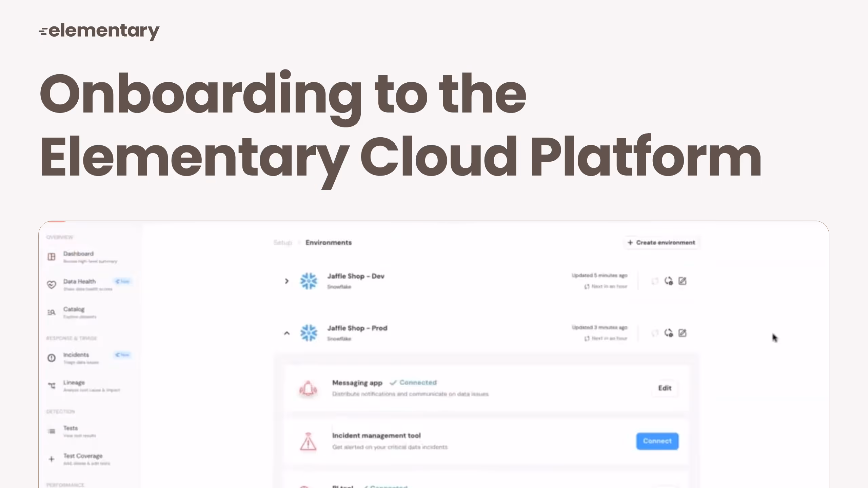Viewport: 868px width, 488px height.
Task: Open Setup from the breadcrumb
Action: click(283, 243)
